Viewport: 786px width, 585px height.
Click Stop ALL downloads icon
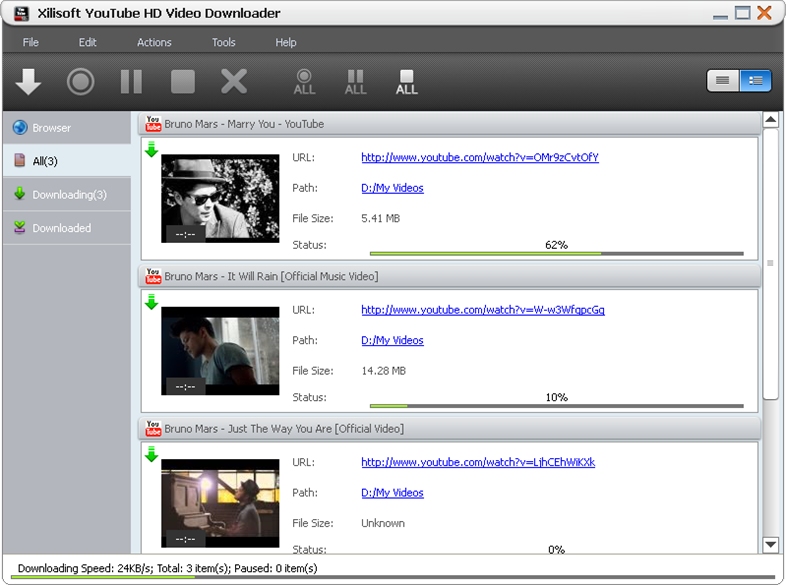[407, 82]
